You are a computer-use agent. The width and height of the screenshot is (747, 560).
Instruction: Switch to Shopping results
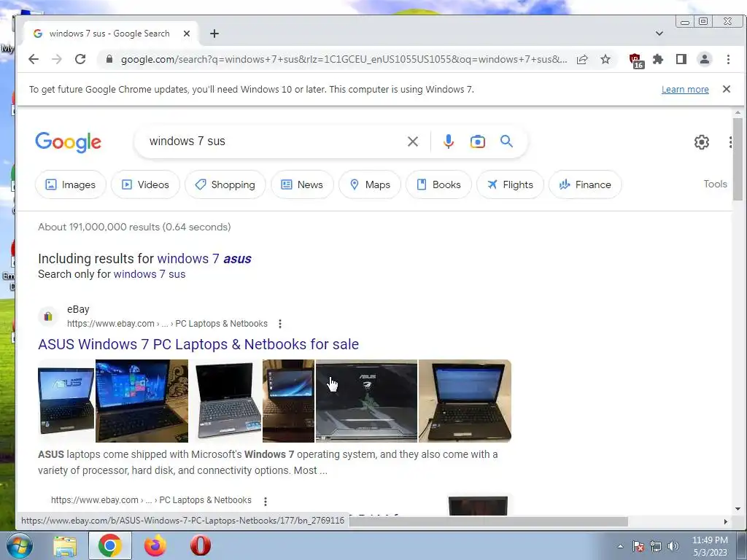225,184
